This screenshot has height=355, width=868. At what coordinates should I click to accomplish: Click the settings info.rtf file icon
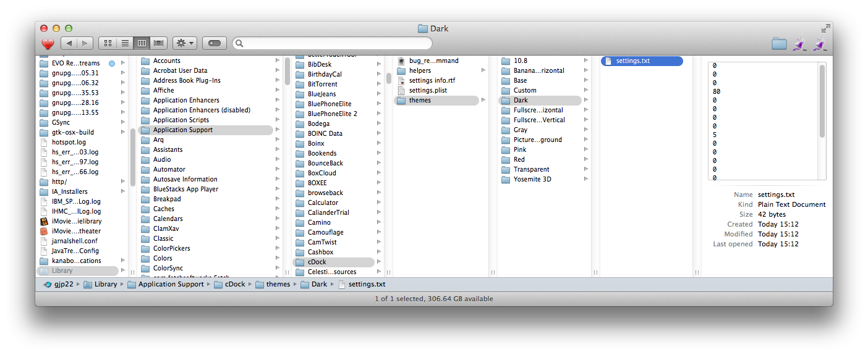click(401, 80)
